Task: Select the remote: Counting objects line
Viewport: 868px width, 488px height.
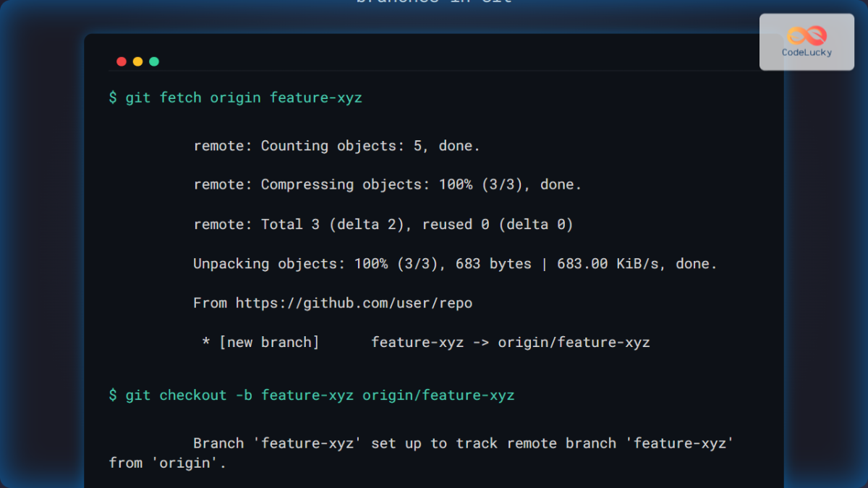Action: point(336,145)
